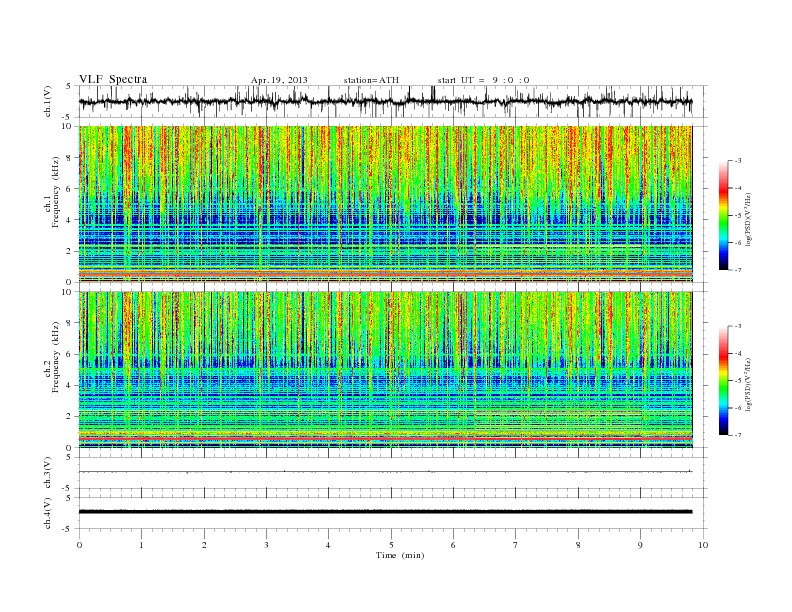Click the date 'Apr. 19, 2013'
792x612 pixels.
click(x=279, y=80)
